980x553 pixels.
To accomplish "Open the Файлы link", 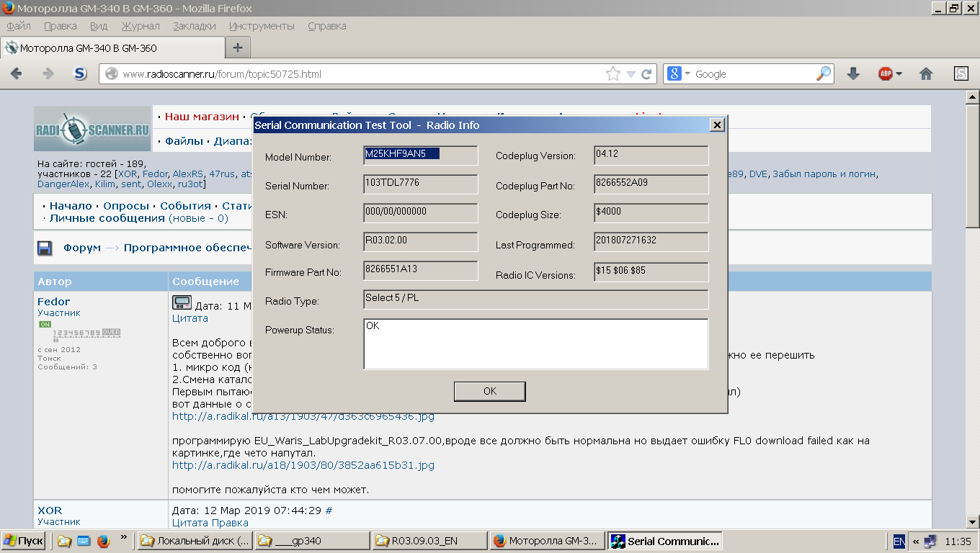I will tap(184, 141).
